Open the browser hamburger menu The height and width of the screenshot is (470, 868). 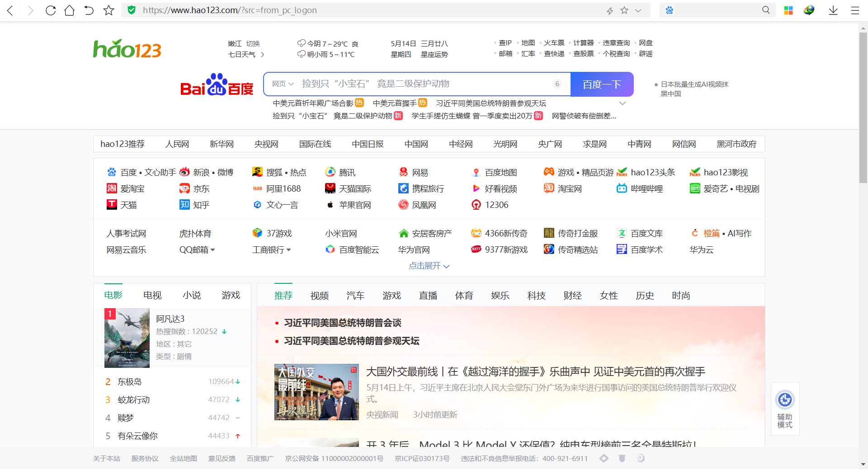click(x=855, y=10)
